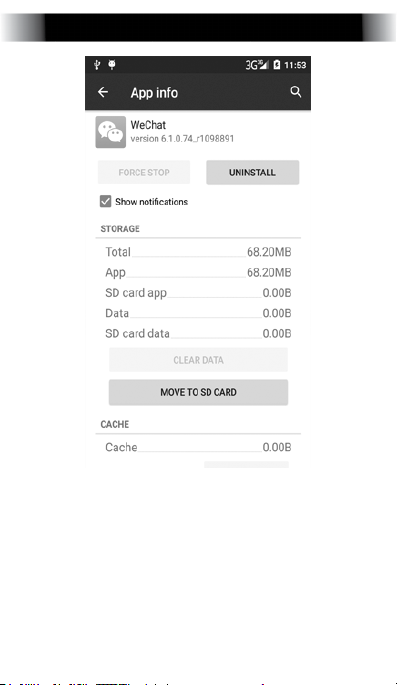Tap the back arrow in App info
The width and height of the screenshot is (397, 685).
coord(103,92)
